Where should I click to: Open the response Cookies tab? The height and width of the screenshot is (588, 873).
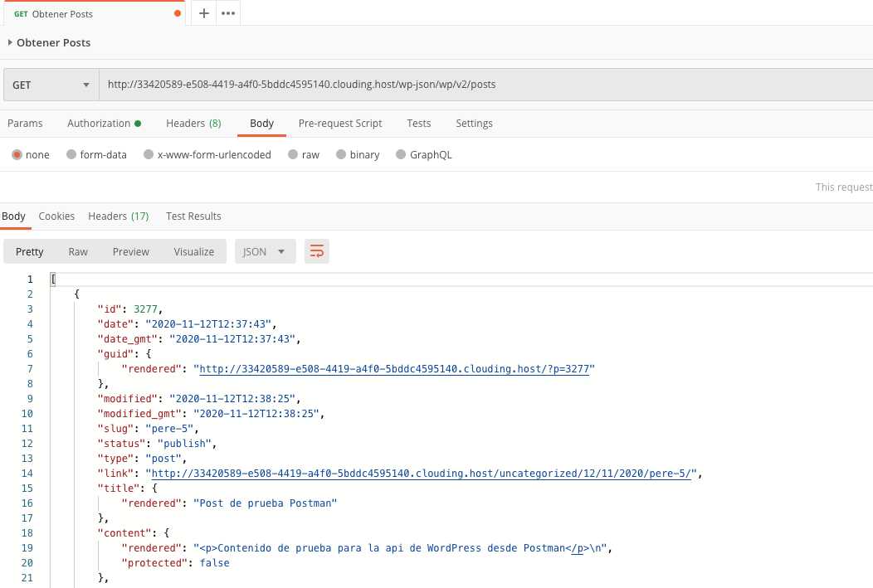56,216
